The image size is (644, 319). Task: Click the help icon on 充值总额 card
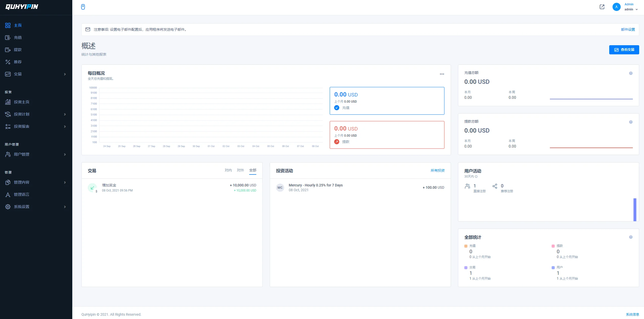coord(631,73)
